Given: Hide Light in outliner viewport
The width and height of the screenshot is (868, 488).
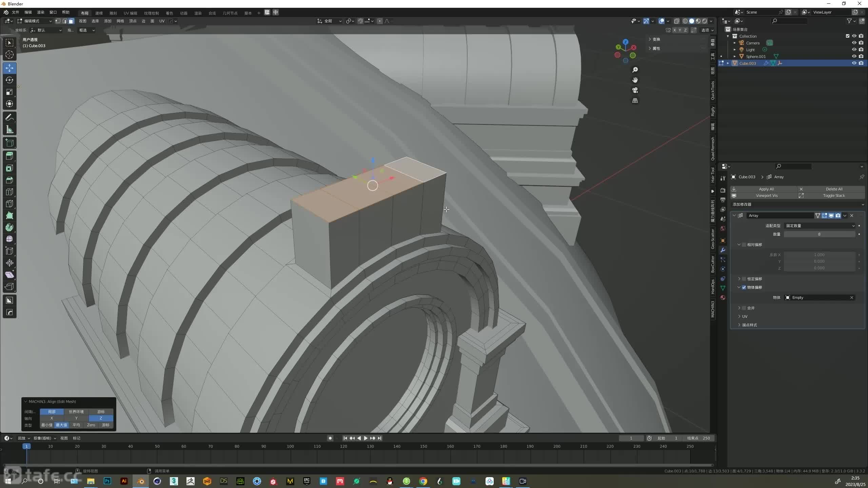Looking at the screenshot, I should [x=854, y=49].
